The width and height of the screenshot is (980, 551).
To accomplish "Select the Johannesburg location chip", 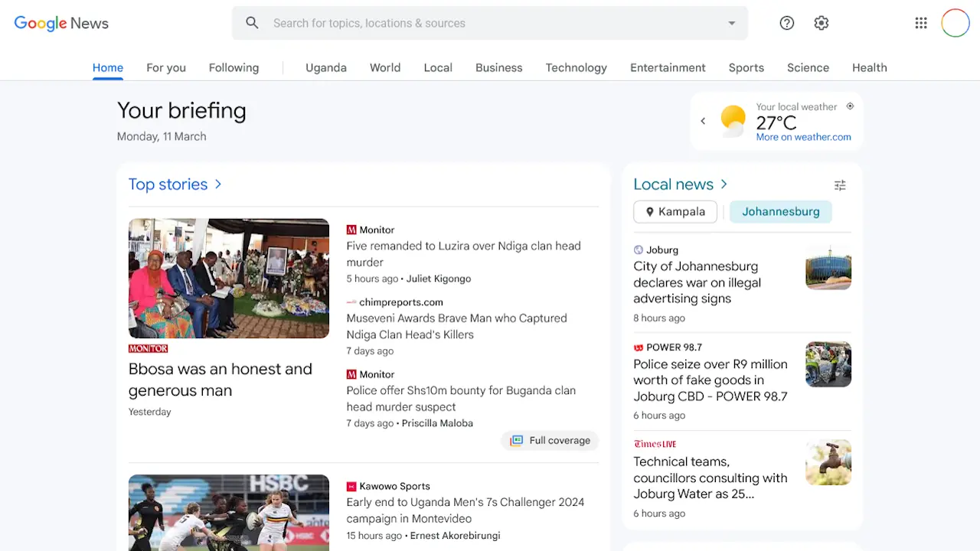I will click(781, 212).
